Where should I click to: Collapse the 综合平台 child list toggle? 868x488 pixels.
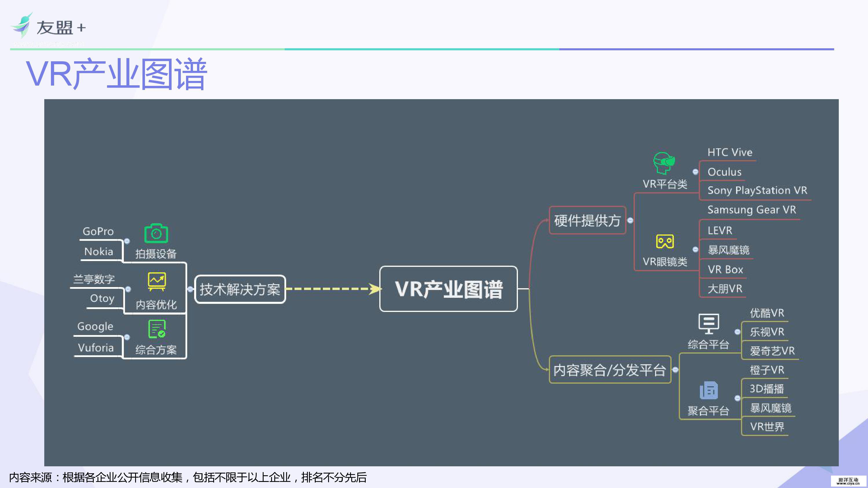point(737,332)
